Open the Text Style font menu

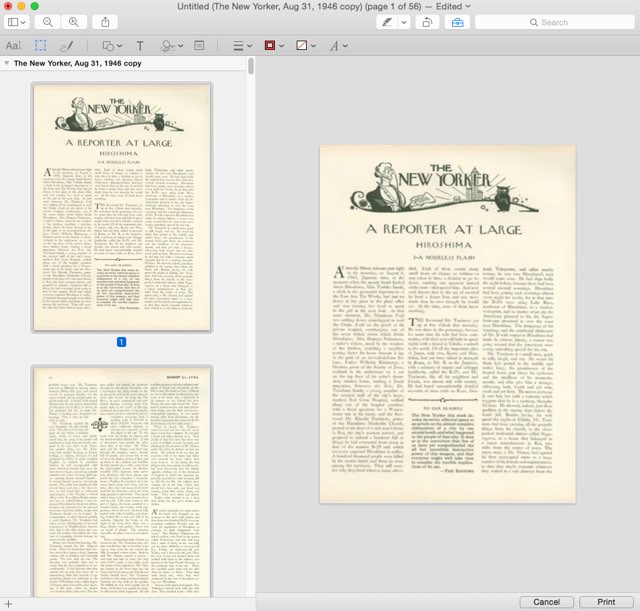click(339, 46)
